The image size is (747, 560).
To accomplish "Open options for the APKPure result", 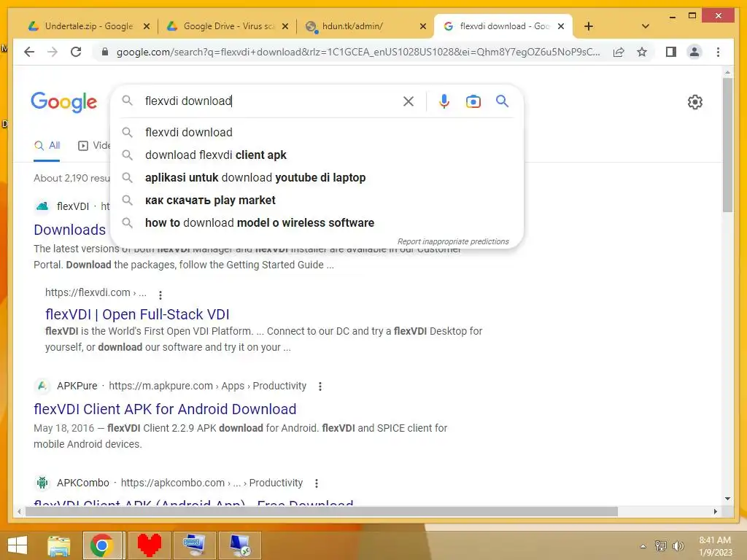I will click(x=320, y=386).
